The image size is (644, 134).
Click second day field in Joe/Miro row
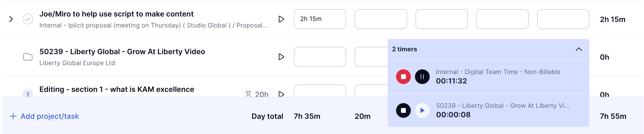[x=381, y=19]
